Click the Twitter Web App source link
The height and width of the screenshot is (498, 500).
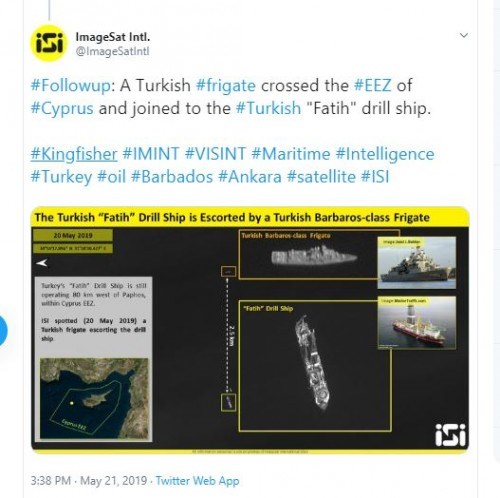pos(197,481)
